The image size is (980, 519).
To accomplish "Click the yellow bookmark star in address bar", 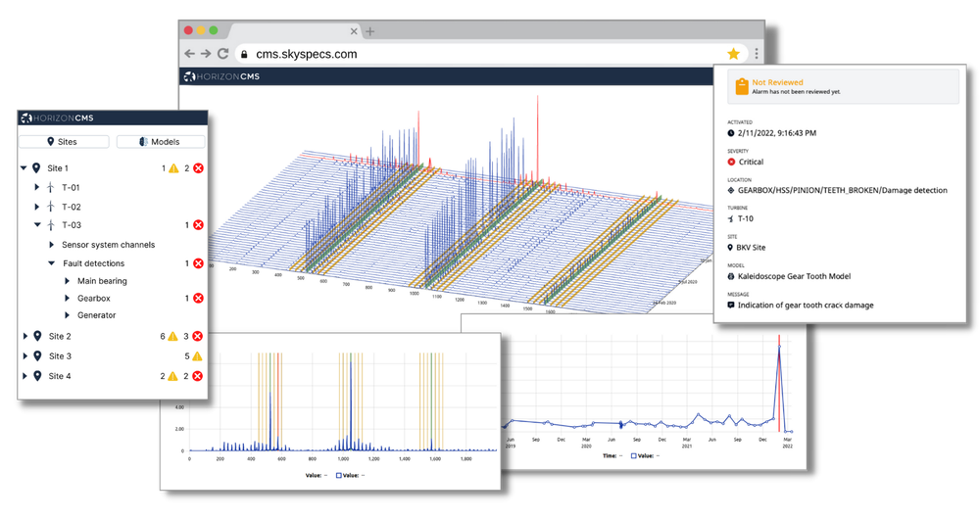I will click(x=734, y=54).
